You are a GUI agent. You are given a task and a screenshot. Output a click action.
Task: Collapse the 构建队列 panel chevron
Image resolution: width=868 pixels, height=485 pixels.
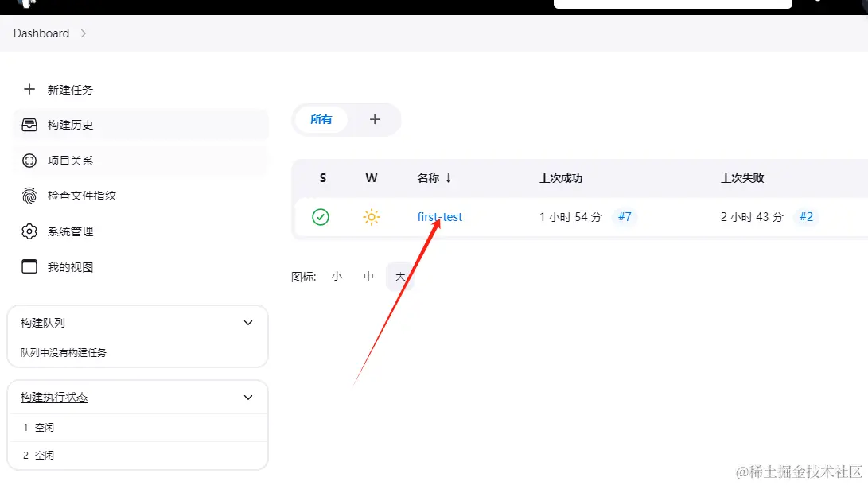click(248, 323)
